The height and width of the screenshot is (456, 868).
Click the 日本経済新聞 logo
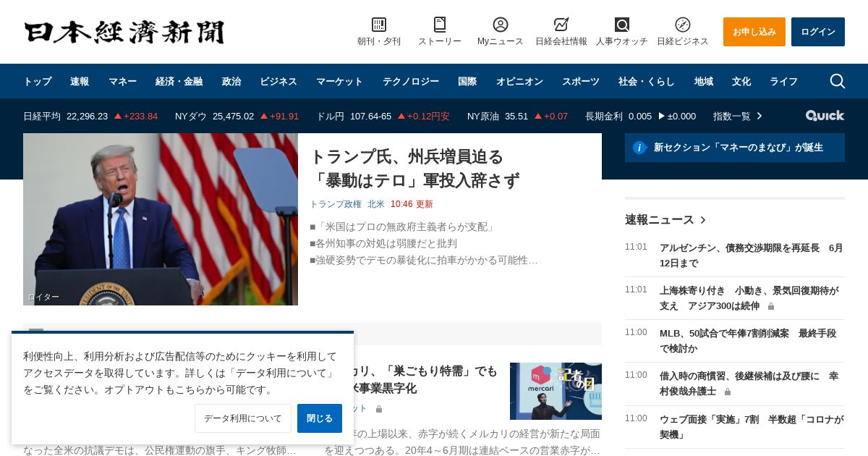coord(124,32)
